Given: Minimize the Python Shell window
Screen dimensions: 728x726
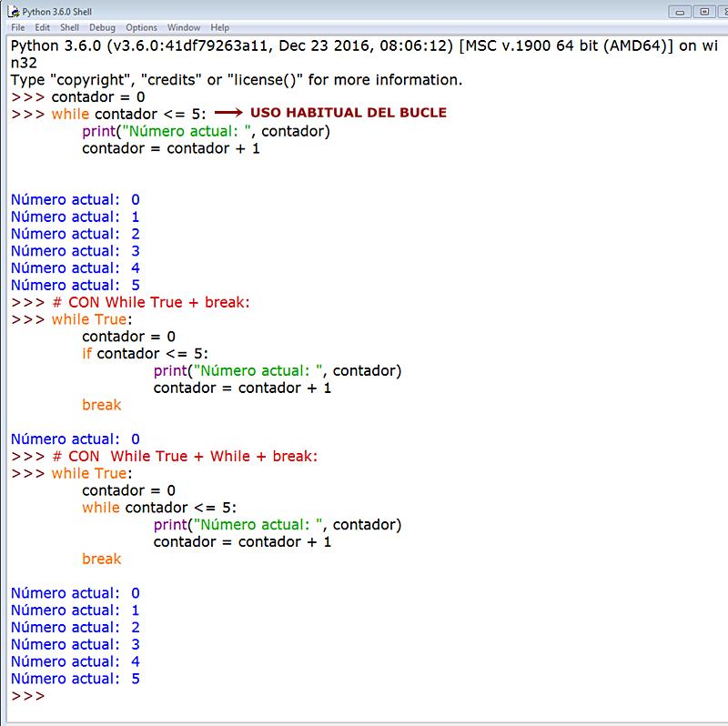Looking at the screenshot, I should 680,11.
